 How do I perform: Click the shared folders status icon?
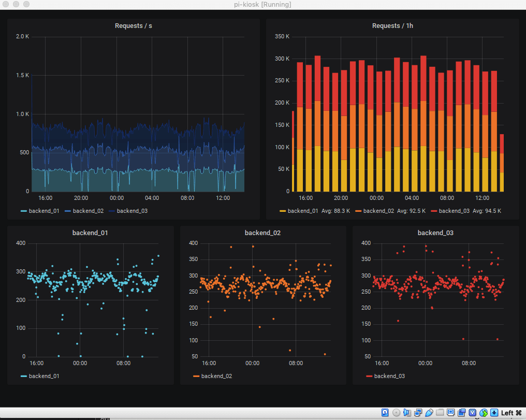pyautogui.click(x=440, y=413)
